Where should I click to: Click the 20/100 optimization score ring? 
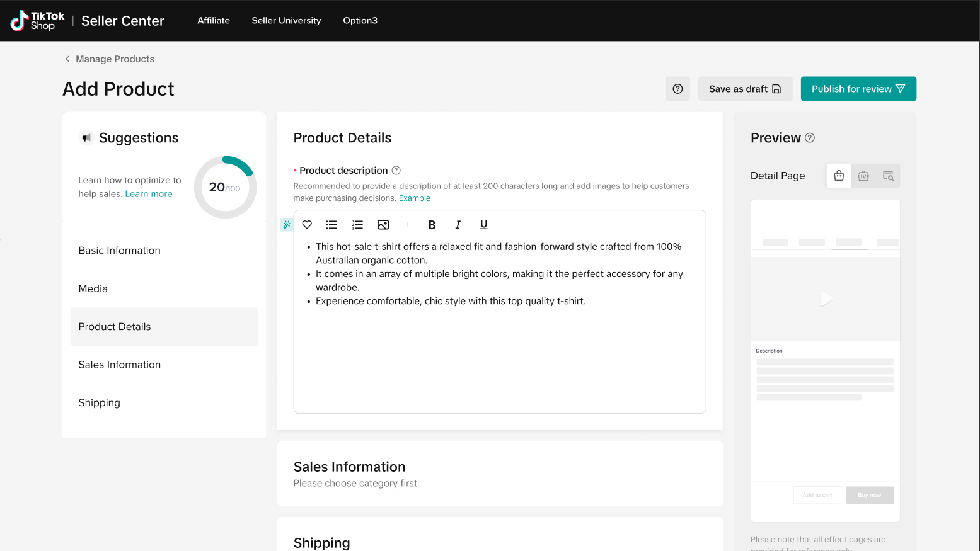225,188
